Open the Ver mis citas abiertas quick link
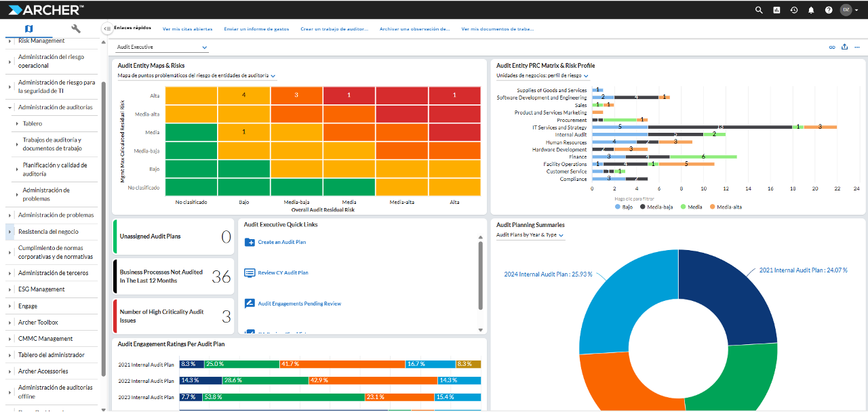This screenshot has height=412, width=868. [x=187, y=29]
